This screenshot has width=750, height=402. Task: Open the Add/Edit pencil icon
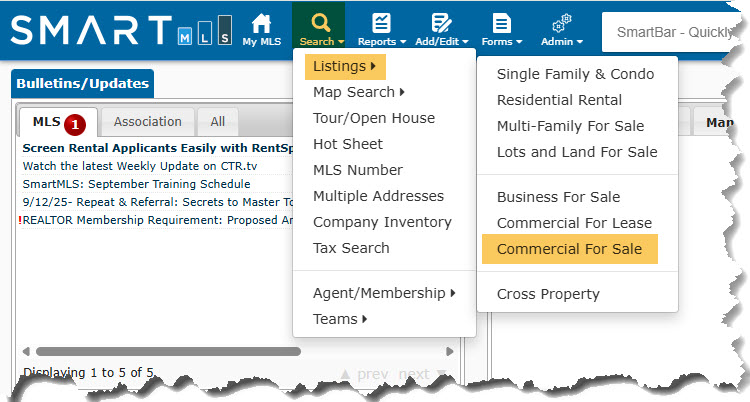[x=441, y=22]
